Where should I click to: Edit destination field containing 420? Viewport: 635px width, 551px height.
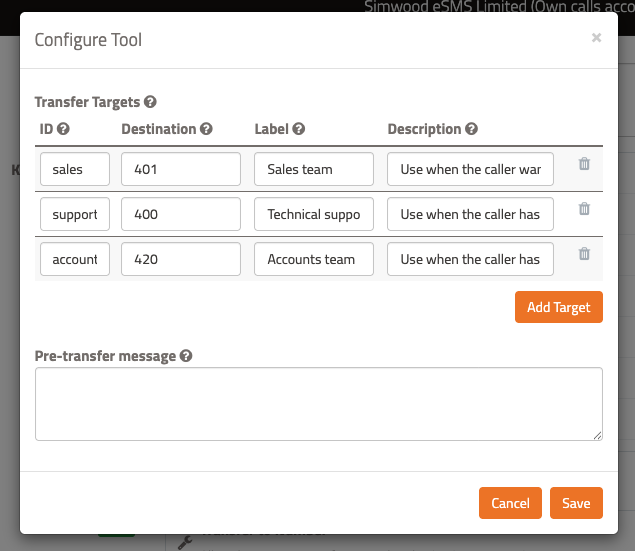(181, 259)
